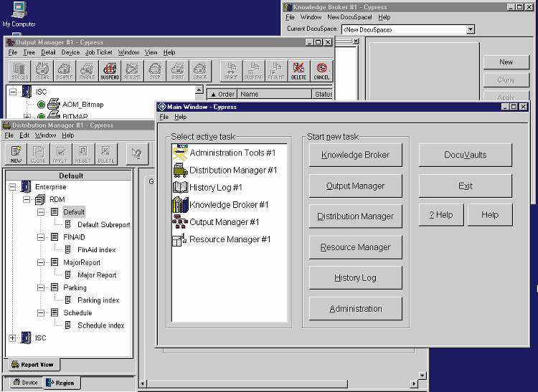Click the NEW icon in Distribution Manager toolbar
538x392 pixels.
pyautogui.click(x=16, y=154)
